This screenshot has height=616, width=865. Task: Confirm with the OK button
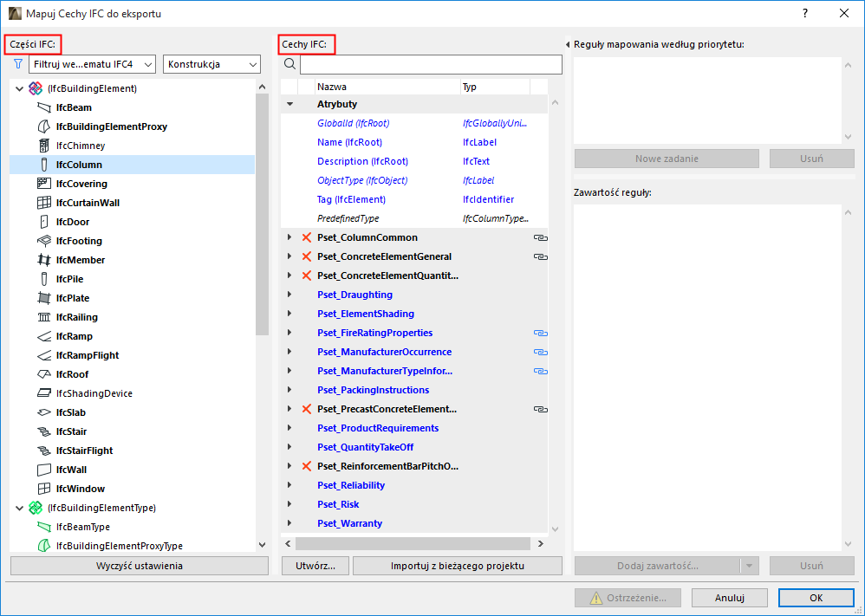coord(816,598)
